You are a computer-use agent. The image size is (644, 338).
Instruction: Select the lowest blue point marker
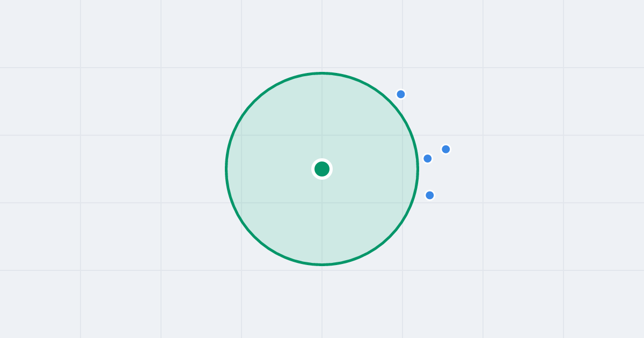click(430, 195)
